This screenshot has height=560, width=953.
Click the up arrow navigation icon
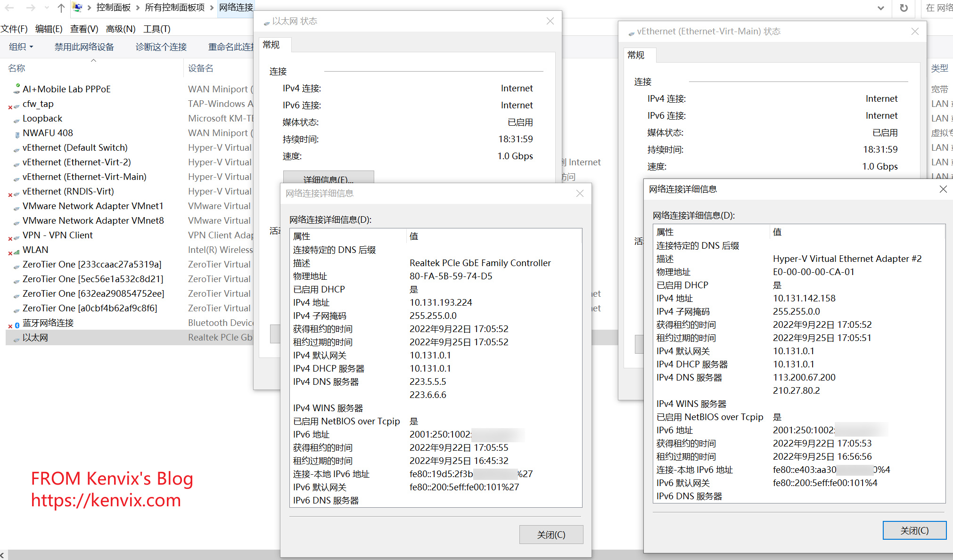click(x=61, y=8)
